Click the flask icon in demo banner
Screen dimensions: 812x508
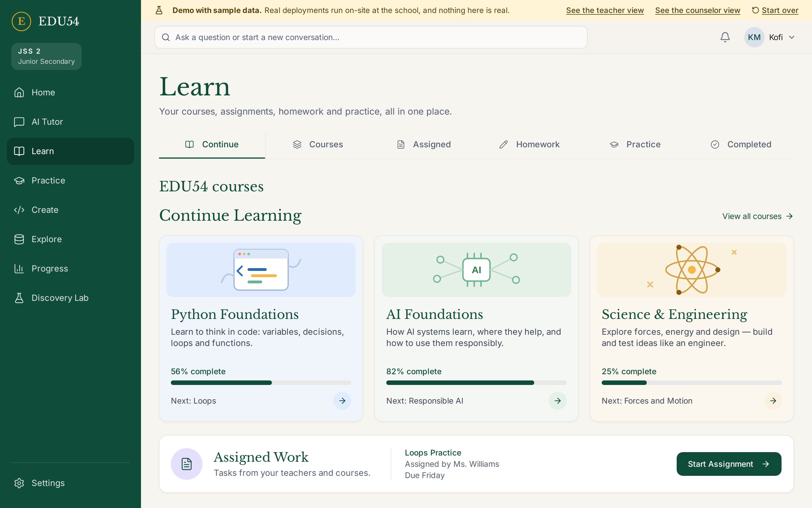click(x=159, y=10)
